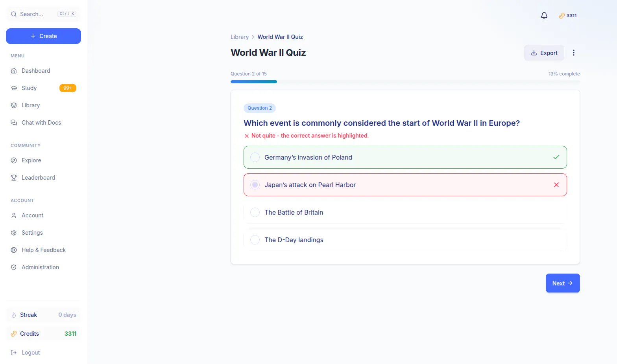
Task: Focus the Search input field
Action: pos(43,14)
